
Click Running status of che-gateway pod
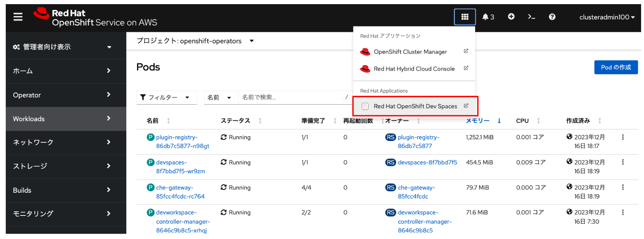tap(236, 187)
